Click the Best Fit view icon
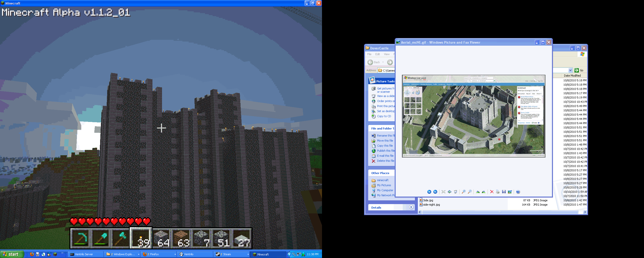Viewport: 644px width, 258px height. point(444,192)
